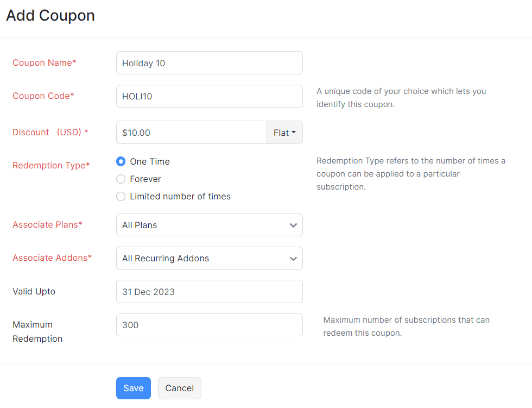
Task: Click the Maximum Redemption input
Action: [x=209, y=324]
